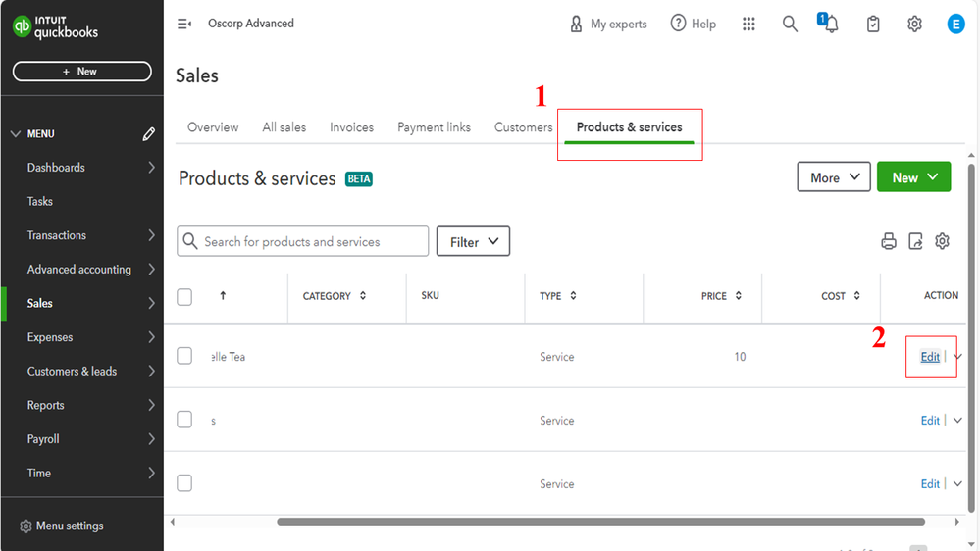Open the apps grid icon

(x=748, y=25)
